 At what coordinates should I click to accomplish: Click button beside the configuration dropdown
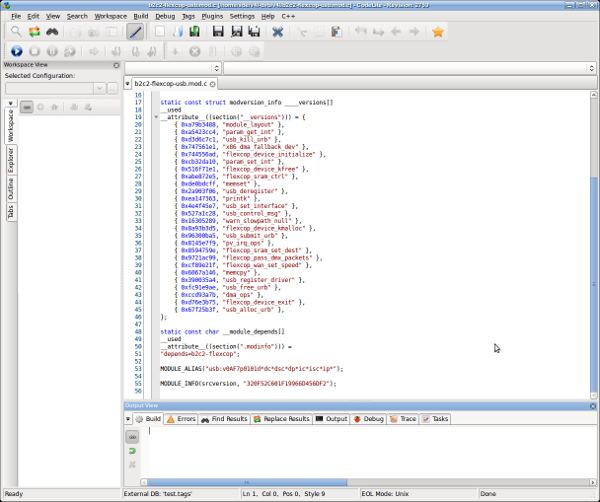[x=112, y=88]
